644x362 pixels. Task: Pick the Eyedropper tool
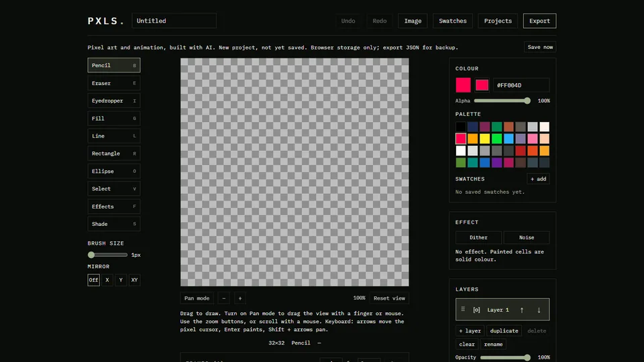click(114, 101)
